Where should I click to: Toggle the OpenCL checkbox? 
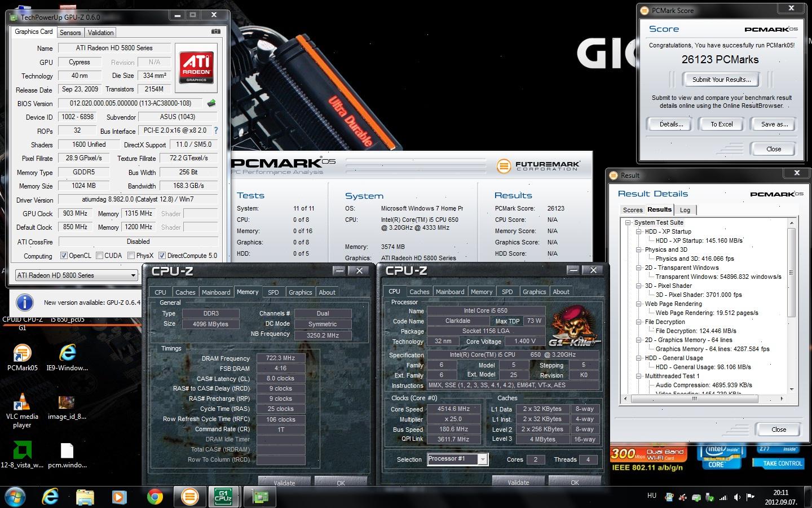(64, 256)
